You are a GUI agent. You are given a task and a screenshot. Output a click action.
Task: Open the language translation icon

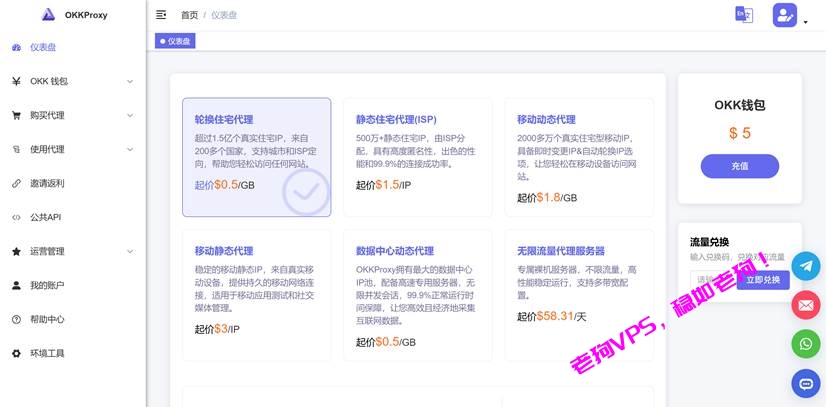[744, 15]
